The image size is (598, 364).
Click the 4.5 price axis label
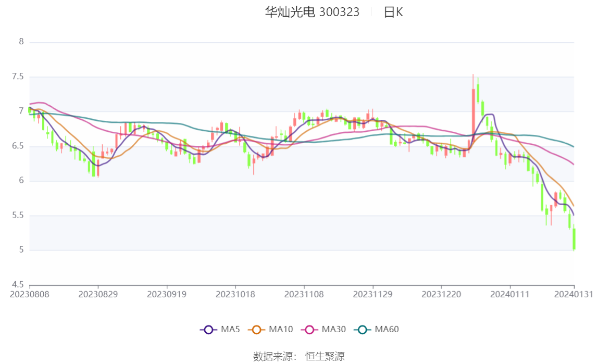[18, 285]
